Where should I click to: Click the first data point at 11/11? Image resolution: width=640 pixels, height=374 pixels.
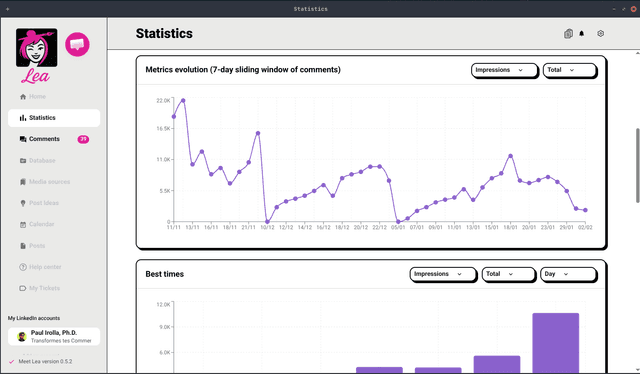point(174,117)
